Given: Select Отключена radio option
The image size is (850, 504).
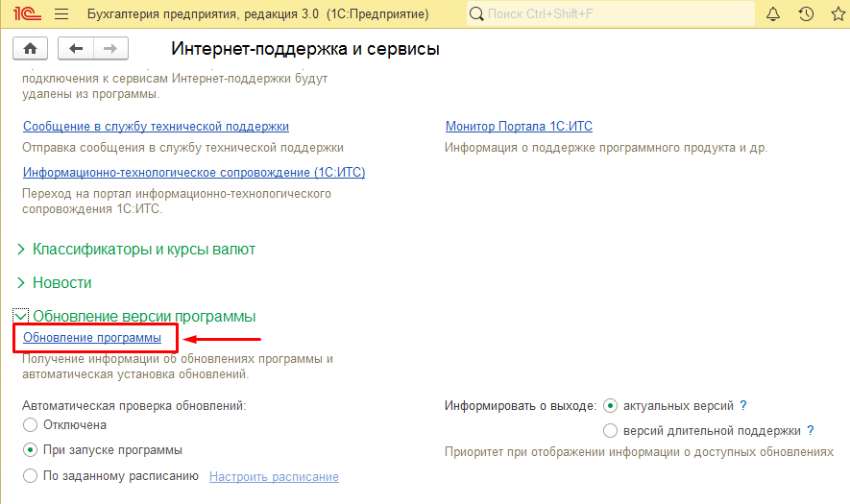Looking at the screenshot, I should click(x=31, y=425).
